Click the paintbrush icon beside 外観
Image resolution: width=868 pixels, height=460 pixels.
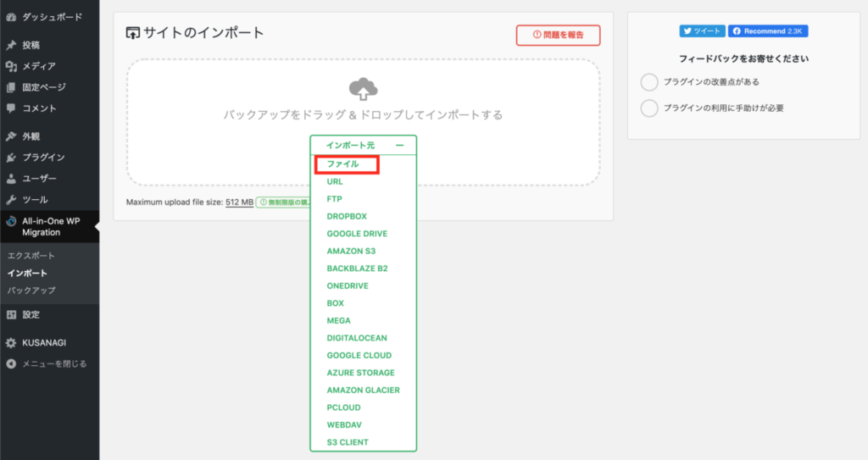[x=11, y=136]
